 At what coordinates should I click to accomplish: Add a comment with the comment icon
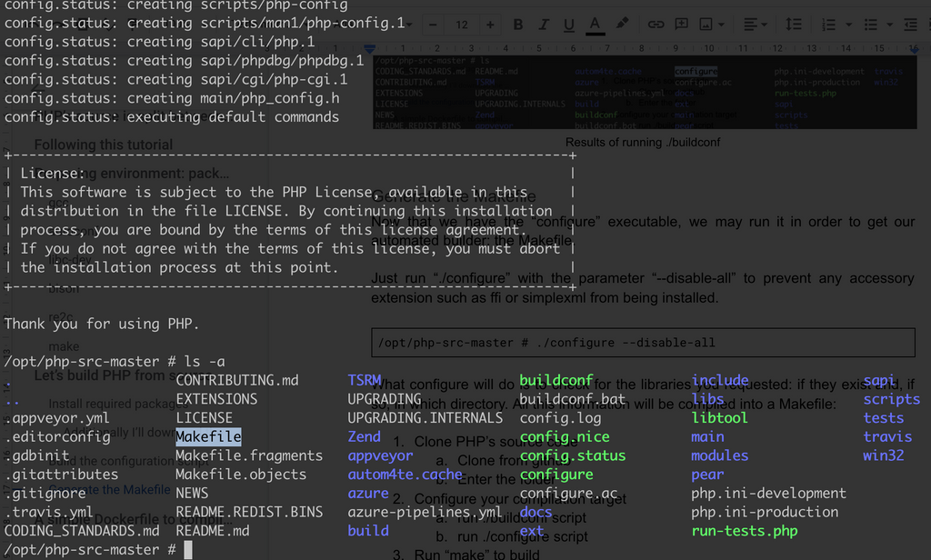[x=681, y=25]
